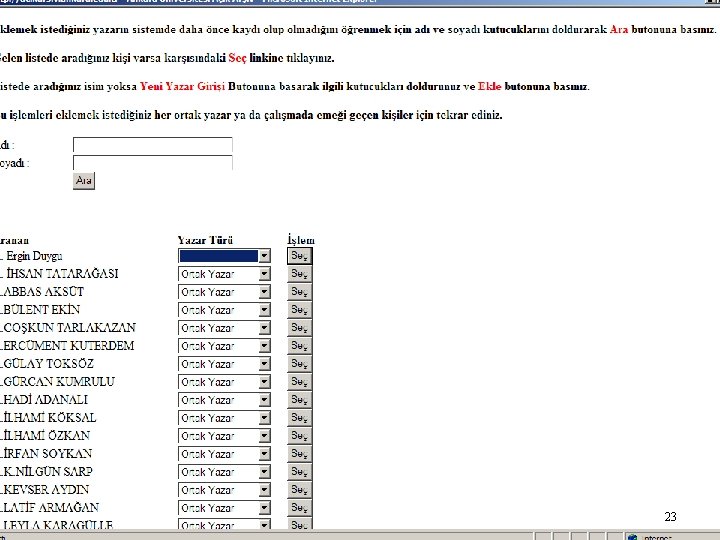Select the name BÜLENT EKİN in list

pos(41,309)
